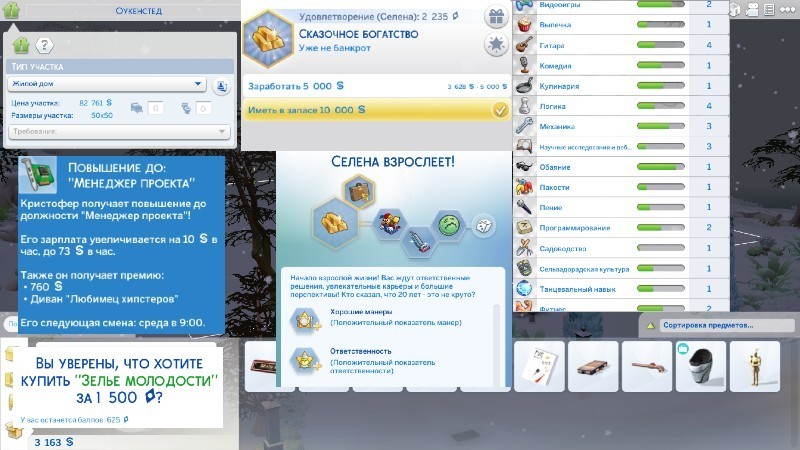This screenshot has height=450, width=800.
Task: Click the frying pan Кулинария icon
Action: (x=524, y=86)
